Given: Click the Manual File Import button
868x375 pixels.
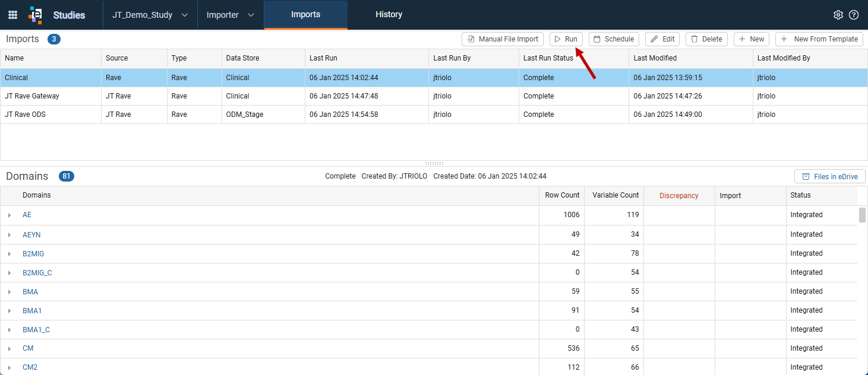Looking at the screenshot, I should pos(503,39).
